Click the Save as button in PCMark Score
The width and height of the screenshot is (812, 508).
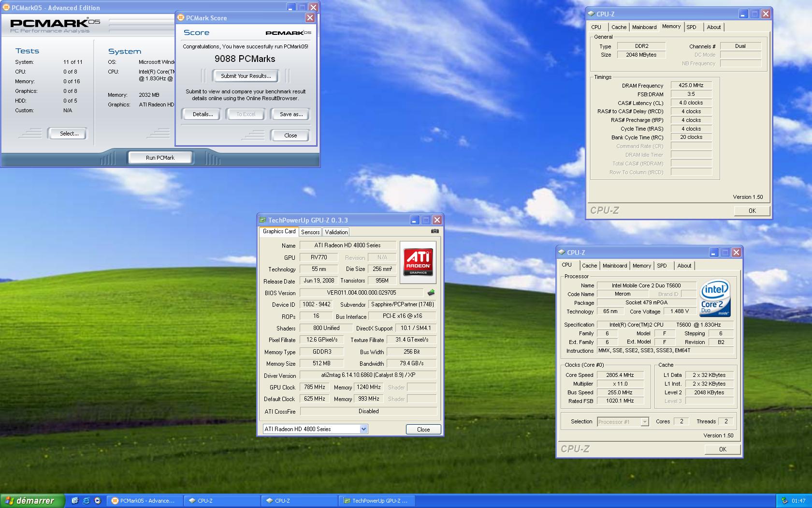coord(291,115)
